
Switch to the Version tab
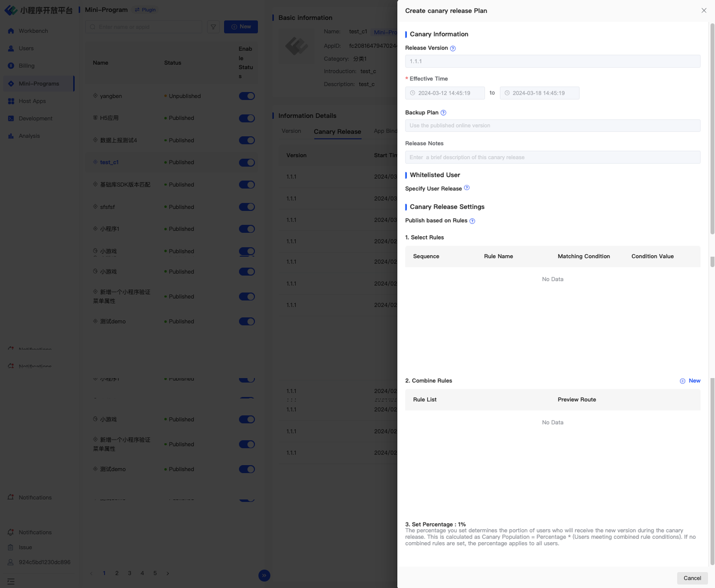click(x=291, y=131)
